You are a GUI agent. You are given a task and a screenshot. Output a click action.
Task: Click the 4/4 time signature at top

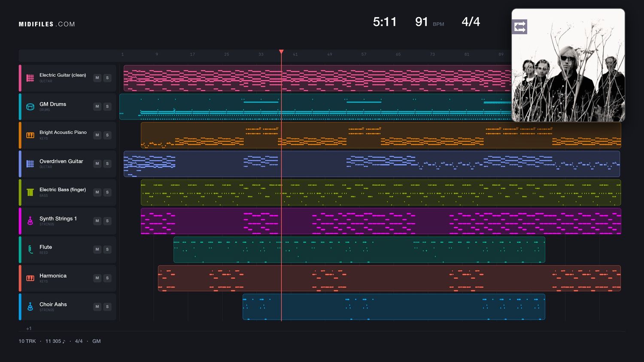point(471,22)
